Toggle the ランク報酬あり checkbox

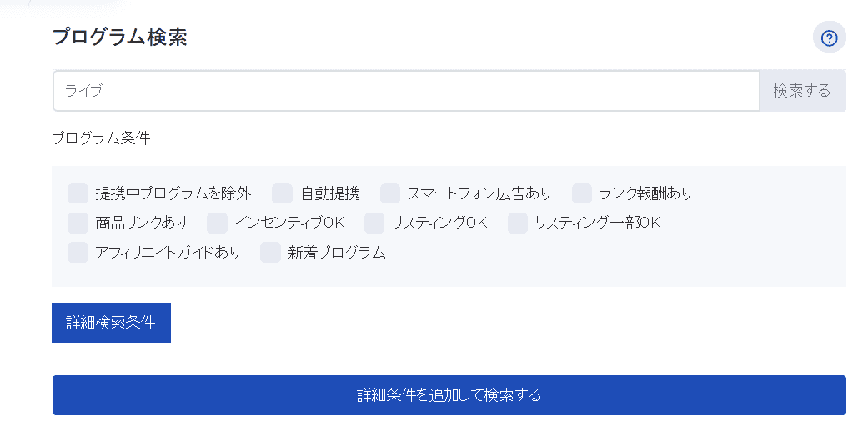582,193
